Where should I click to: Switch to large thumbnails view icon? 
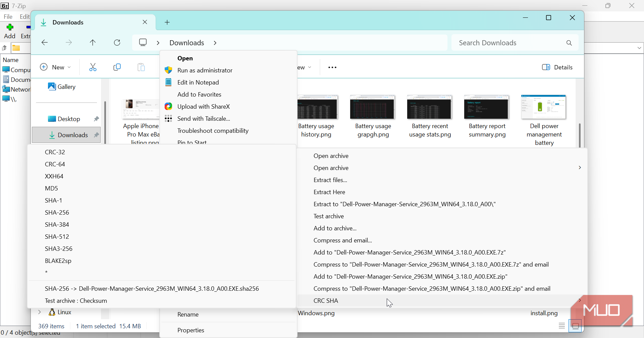(x=575, y=326)
